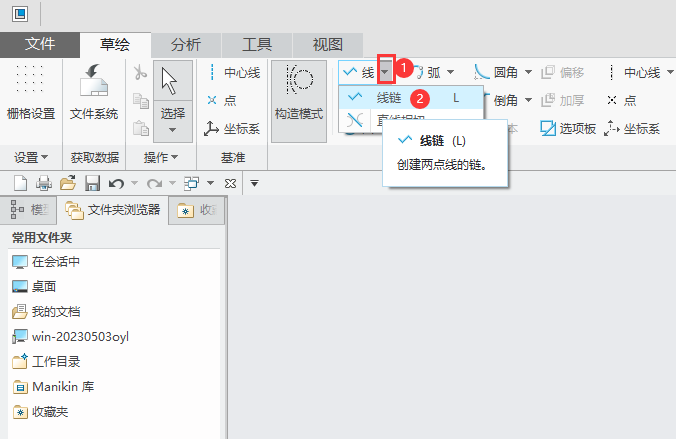The height and width of the screenshot is (439, 676).
Task: Open the Undo history dropdown arrow
Action: coord(134,183)
